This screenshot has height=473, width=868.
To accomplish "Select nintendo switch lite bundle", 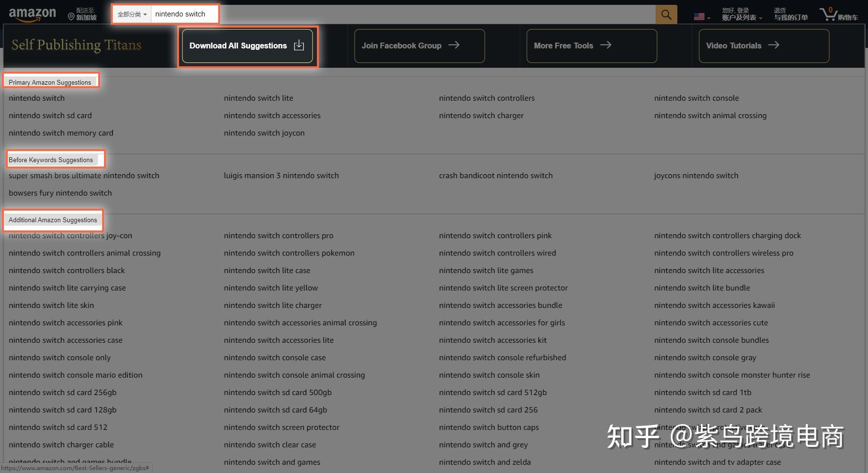I will pos(702,288).
